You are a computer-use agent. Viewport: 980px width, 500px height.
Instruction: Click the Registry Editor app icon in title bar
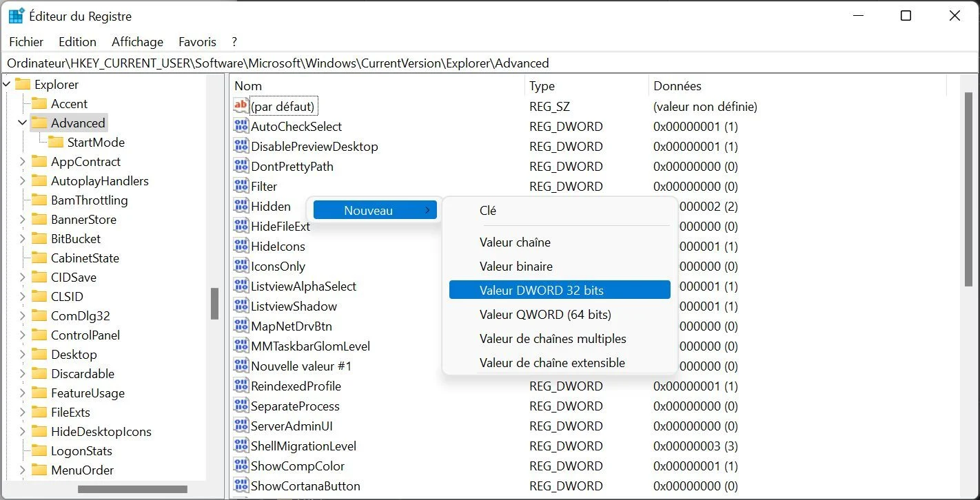click(x=17, y=16)
